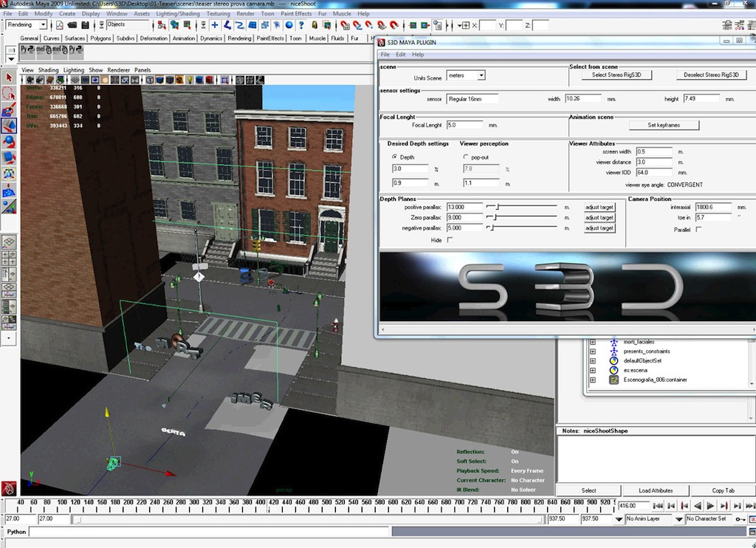Click the auto keyframe key icon
This screenshot has width=756, height=548.
coord(740,519)
